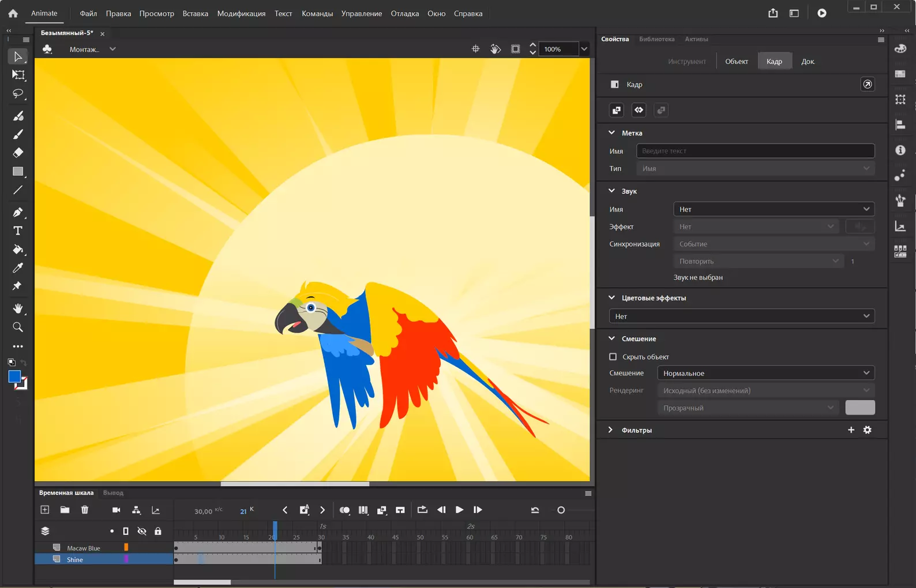This screenshot has width=916, height=588.
Task: Open the Edit Toolbar three-dots menu
Action: click(x=18, y=346)
